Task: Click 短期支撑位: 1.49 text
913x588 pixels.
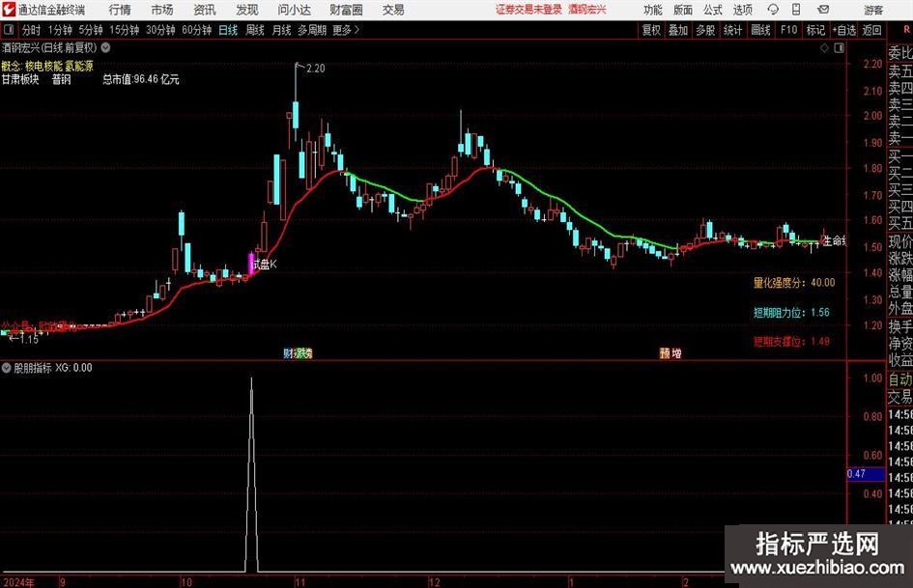Action: pos(791,341)
